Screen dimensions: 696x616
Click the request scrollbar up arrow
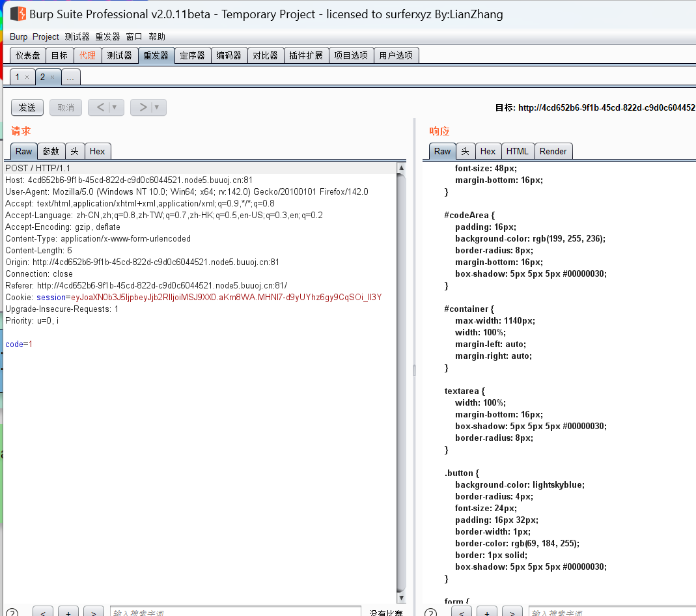401,168
